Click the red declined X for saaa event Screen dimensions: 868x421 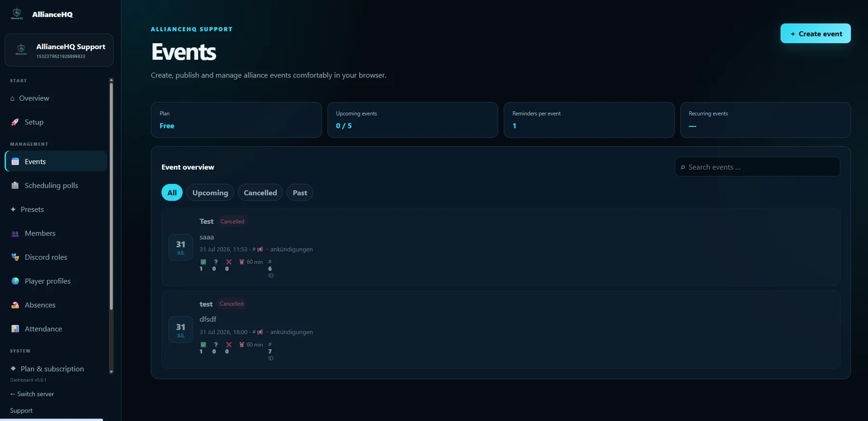(x=229, y=262)
